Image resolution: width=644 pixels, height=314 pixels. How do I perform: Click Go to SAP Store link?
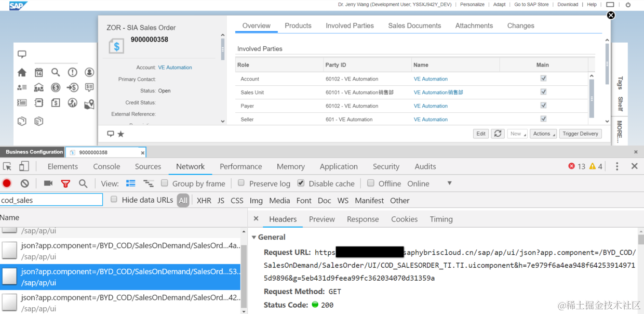531,5
